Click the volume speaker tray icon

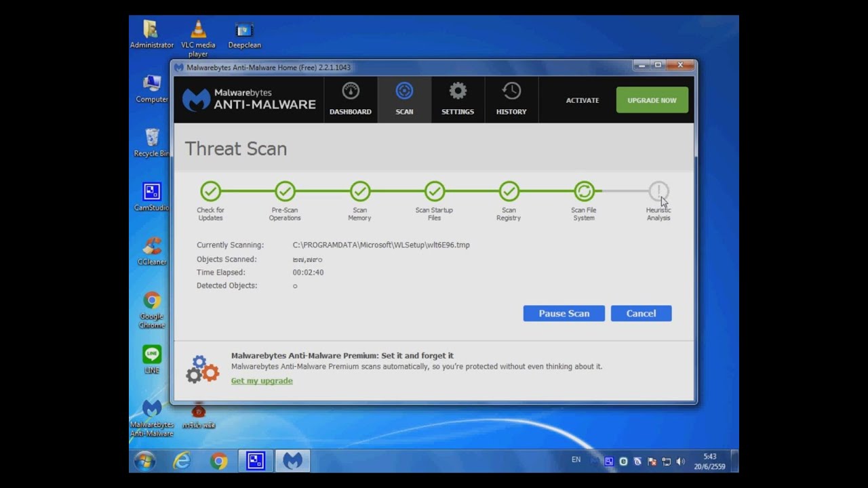(681, 462)
